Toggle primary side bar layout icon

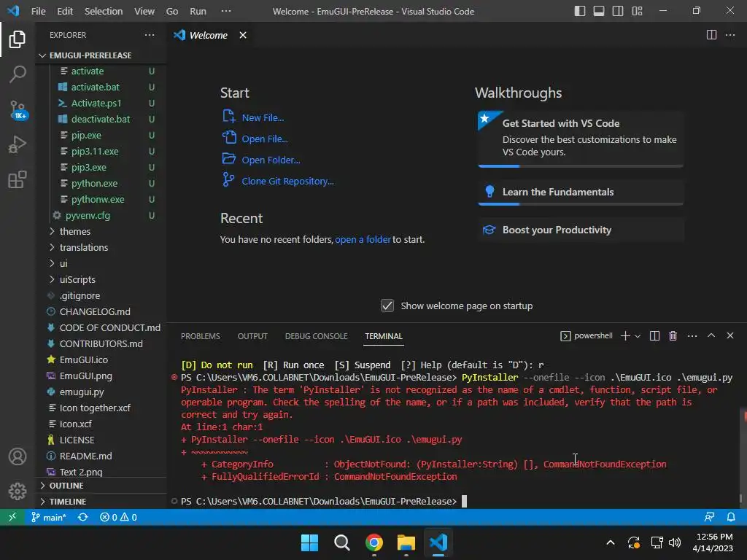[580, 11]
